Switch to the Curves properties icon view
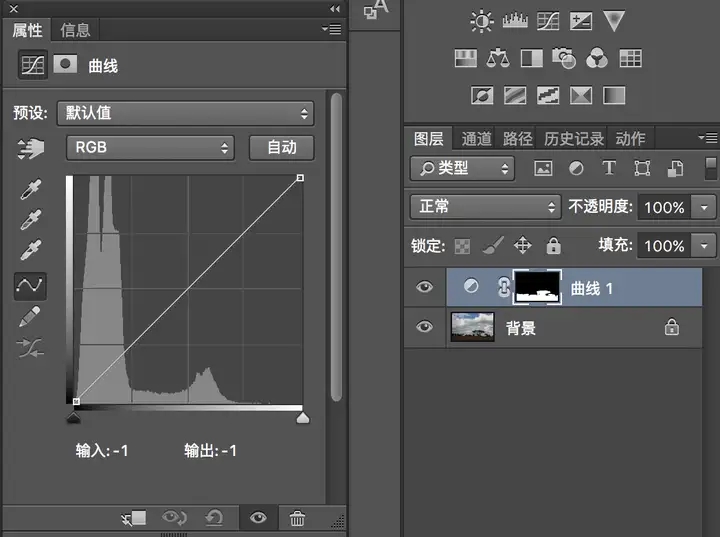This screenshot has width=720, height=537. [33, 65]
